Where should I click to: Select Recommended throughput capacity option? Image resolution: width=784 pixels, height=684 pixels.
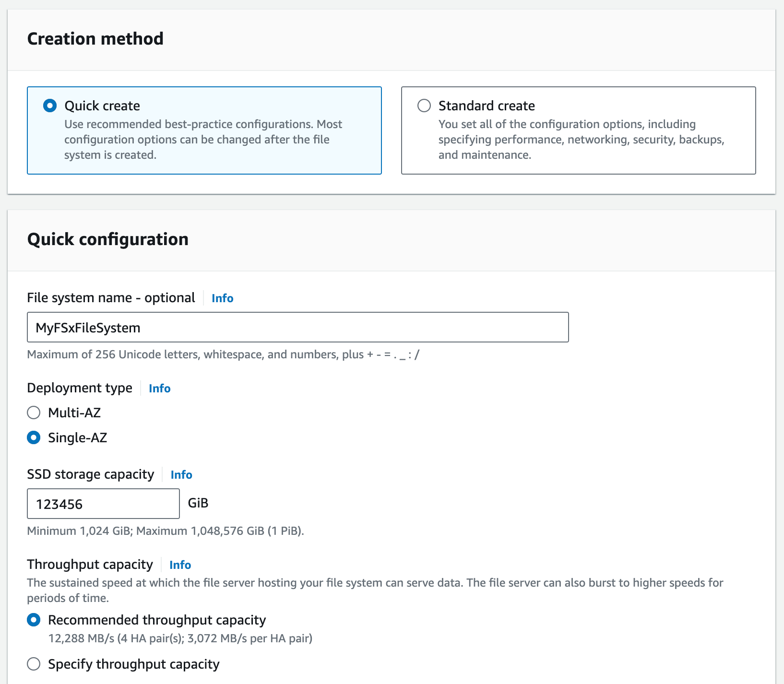click(x=34, y=620)
